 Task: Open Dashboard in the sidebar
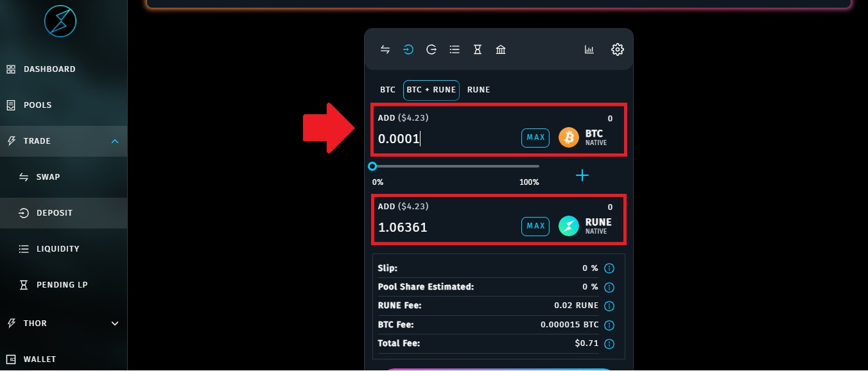pos(64,69)
